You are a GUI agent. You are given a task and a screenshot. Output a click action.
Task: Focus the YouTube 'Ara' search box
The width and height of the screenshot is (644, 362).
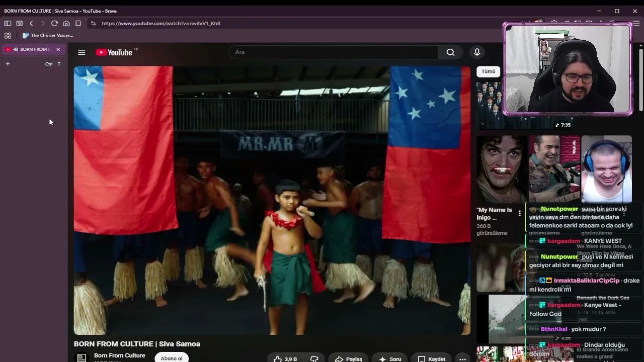pos(333,52)
